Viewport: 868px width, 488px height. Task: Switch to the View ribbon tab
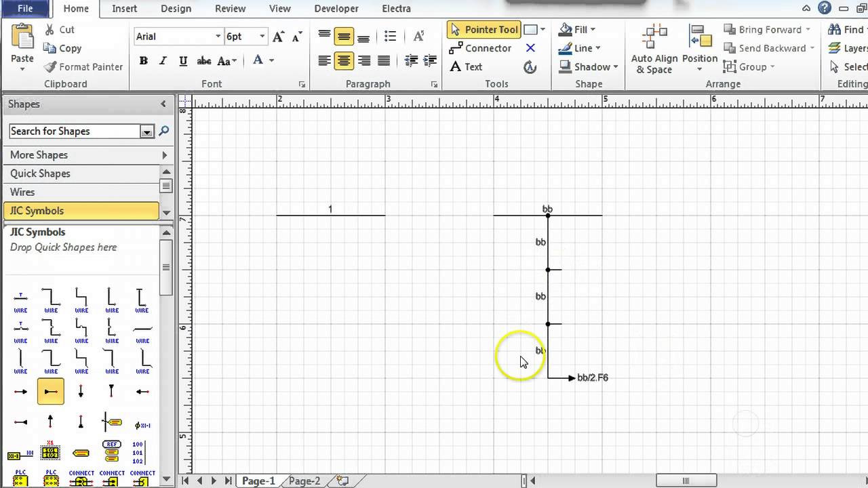(279, 9)
